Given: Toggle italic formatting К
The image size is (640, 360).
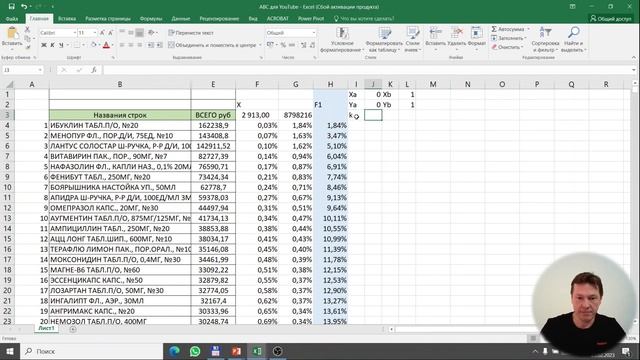Looking at the screenshot, I should tap(52, 45).
